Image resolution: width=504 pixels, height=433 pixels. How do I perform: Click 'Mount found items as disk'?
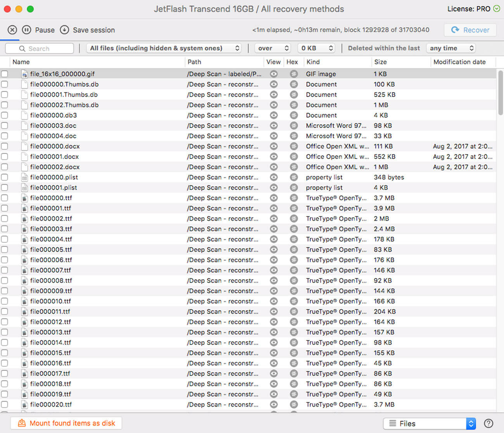66,423
